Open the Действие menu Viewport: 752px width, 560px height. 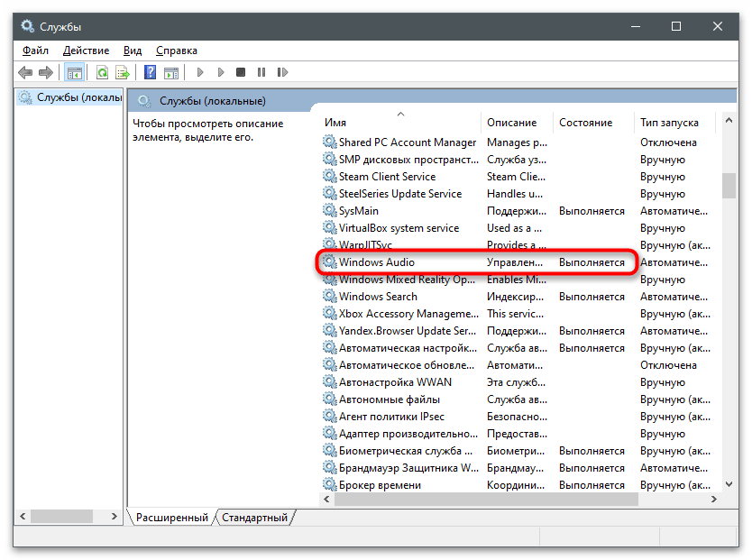(86, 50)
